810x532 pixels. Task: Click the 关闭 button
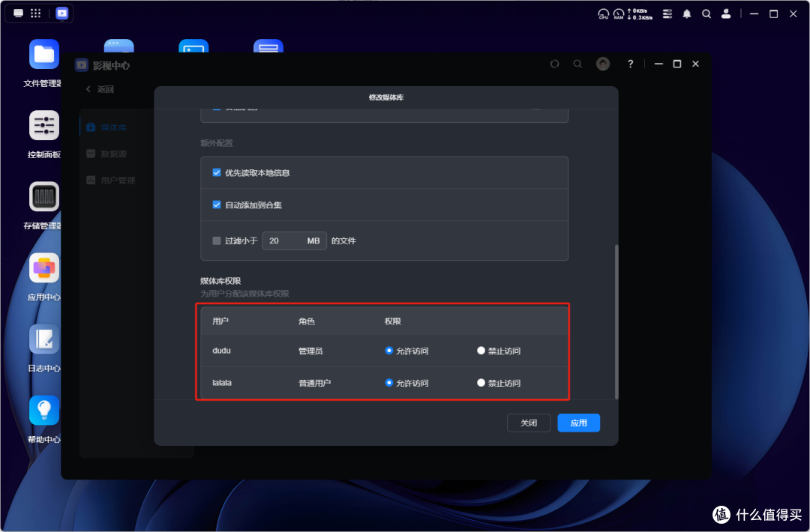click(529, 423)
